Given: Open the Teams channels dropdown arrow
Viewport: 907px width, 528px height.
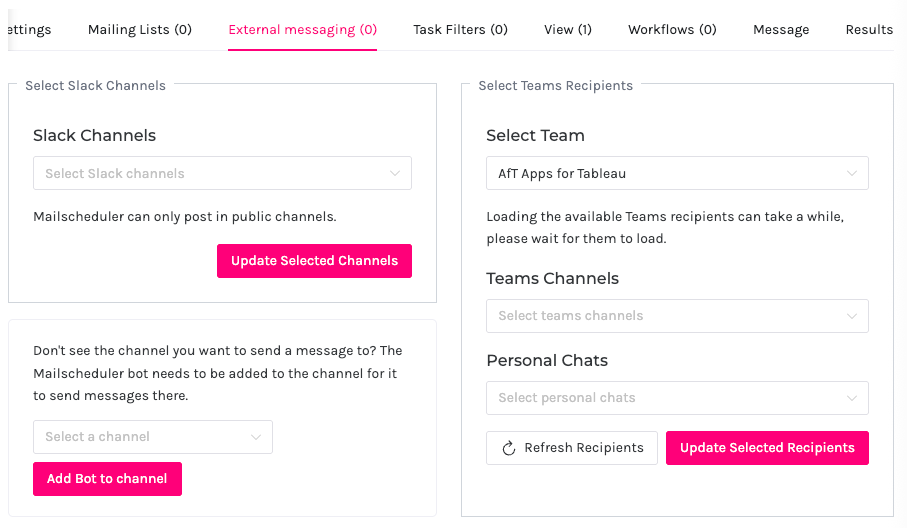Looking at the screenshot, I should click(852, 316).
